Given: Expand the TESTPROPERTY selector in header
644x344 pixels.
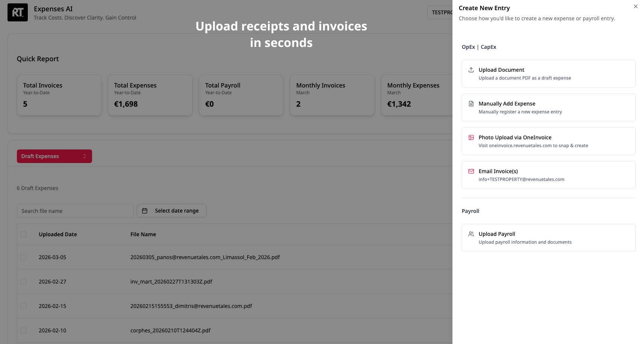Looking at the screenshot, I should point(440,12).
